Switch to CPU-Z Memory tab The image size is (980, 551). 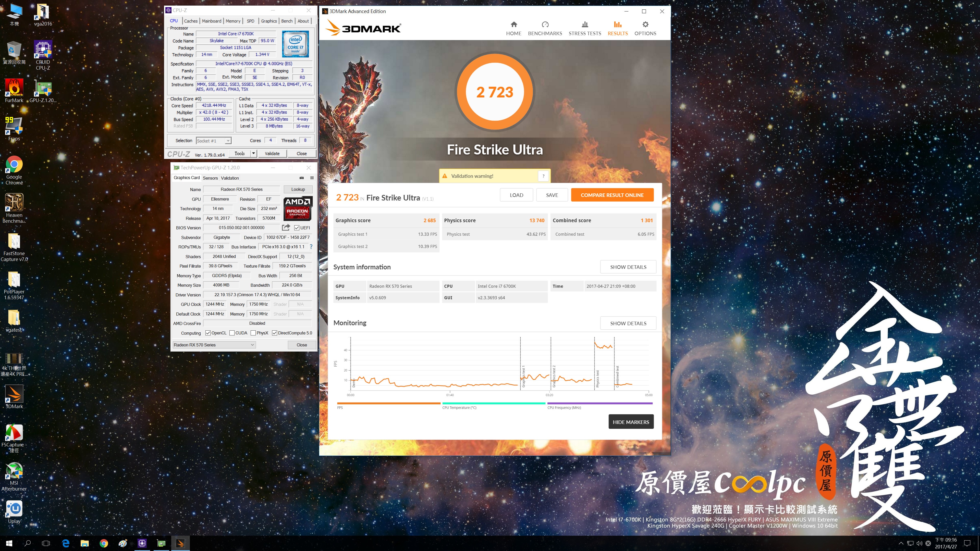233,21
